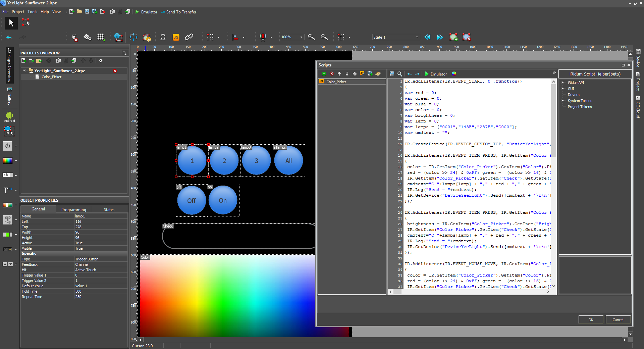This screenshot has height=349, width=644.
Task: Click the chain link toolbar icon
Action: tap(189, 37)
